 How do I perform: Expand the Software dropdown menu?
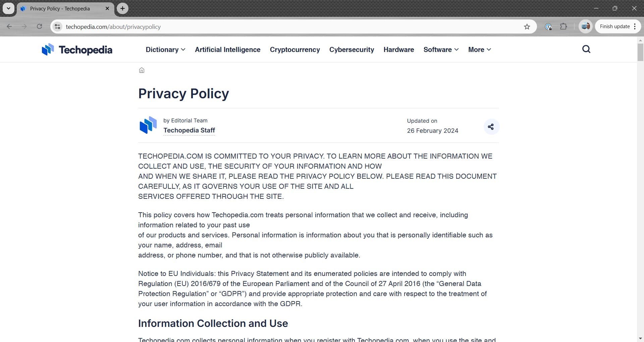pyautogui.click(x=441, y=50)
